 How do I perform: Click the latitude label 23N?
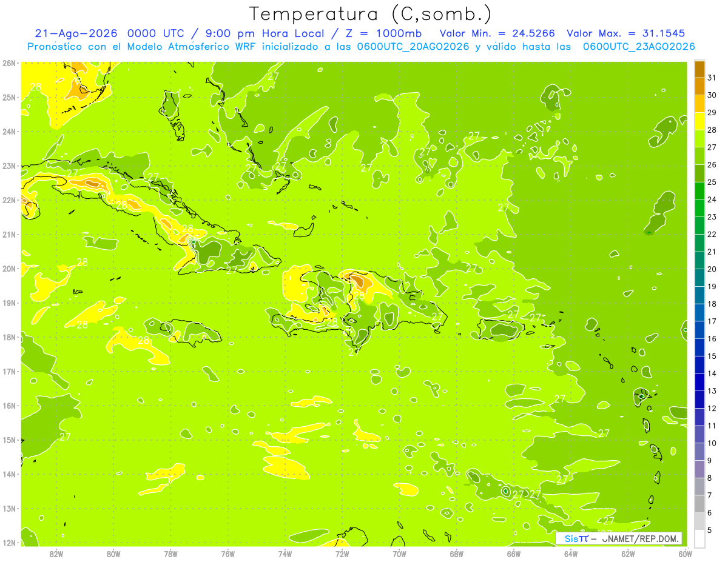pyautogui.click(x=9, y=166)
